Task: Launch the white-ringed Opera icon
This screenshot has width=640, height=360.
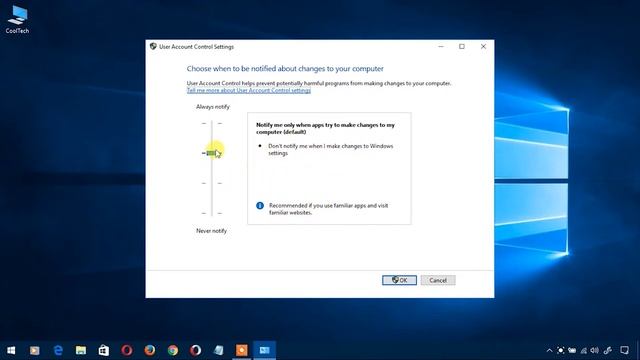Action: tap(196, 350)
